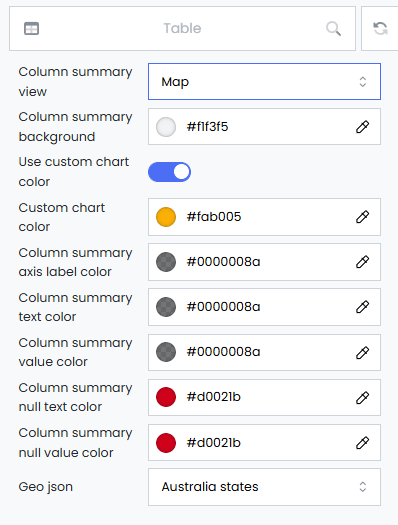Open the Column summary view dropdown
This screenshot has width=398, height=525.
(264, 82)
